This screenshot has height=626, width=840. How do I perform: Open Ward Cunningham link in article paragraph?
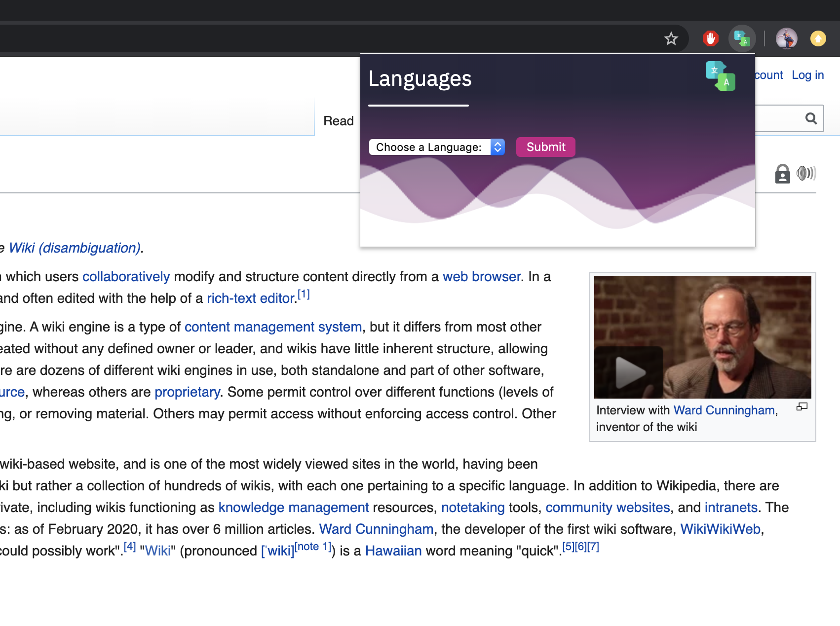click(376, 529)
